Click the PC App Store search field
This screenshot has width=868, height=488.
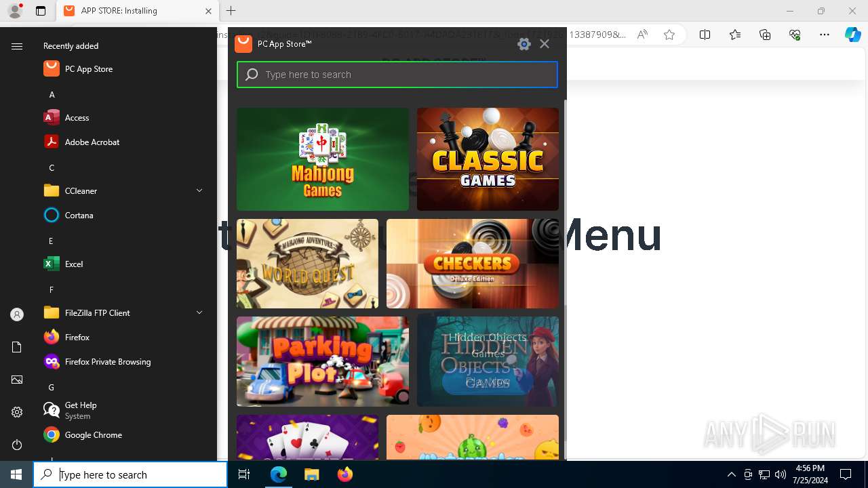[397, 75]
